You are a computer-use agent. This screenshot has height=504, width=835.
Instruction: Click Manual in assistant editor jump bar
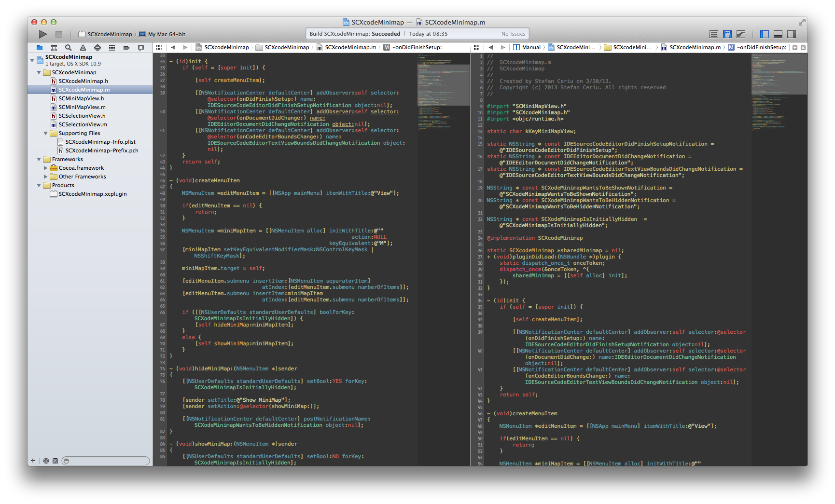point(527,47)
